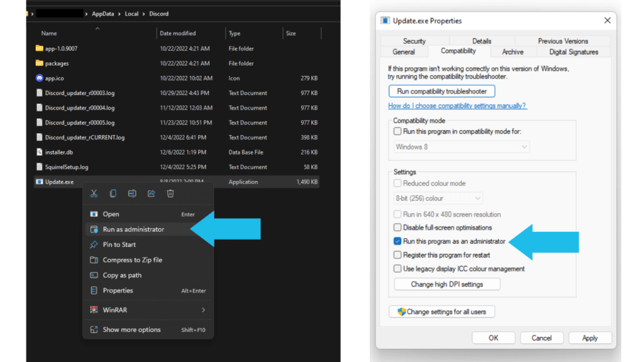Click Change settings for all users
Screen dimensions: 644x362
442,312
